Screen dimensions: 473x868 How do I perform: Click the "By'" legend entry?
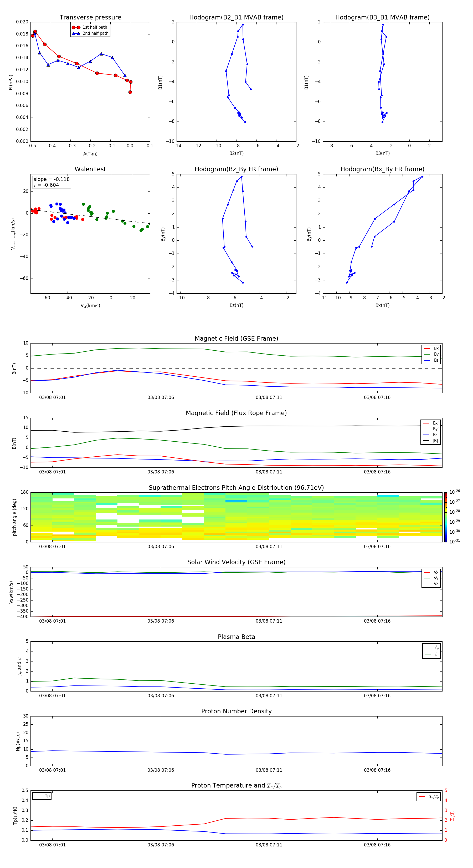coord(431,429)
